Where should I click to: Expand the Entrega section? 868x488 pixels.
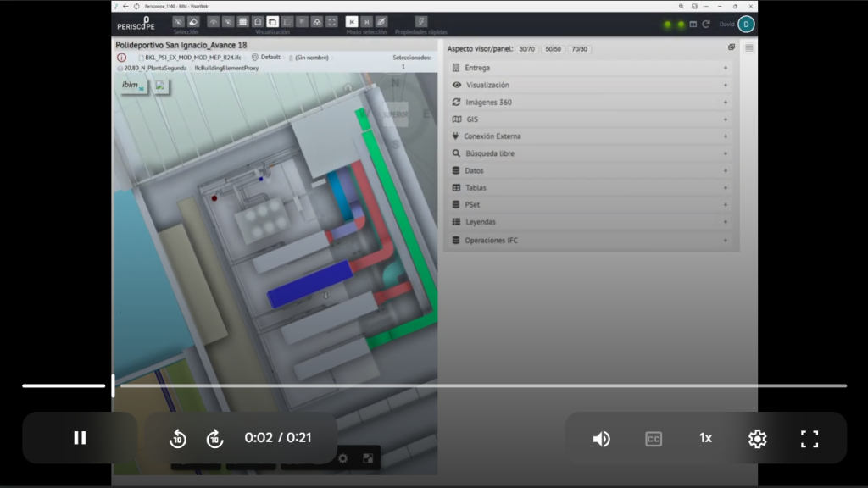click(x=591, y=68)
